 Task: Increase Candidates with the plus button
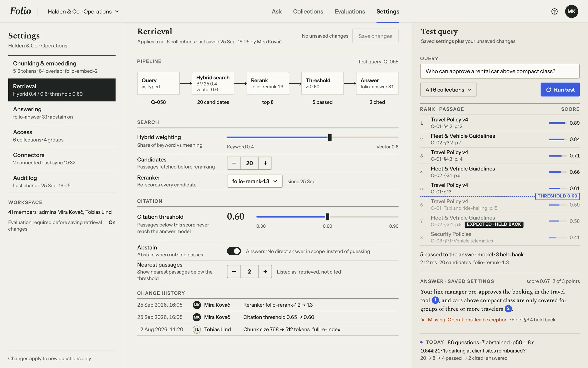tap(265, 163)
